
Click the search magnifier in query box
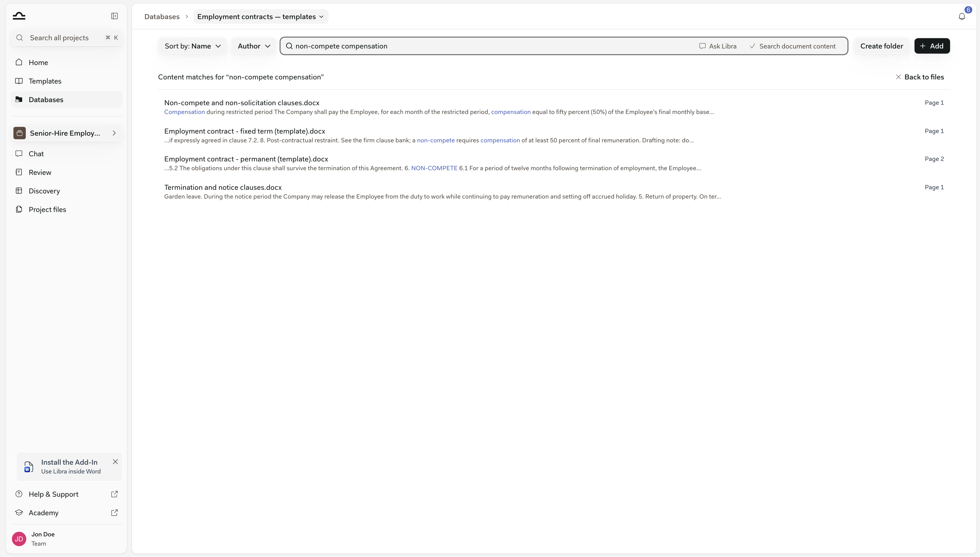tap(289, 46)
